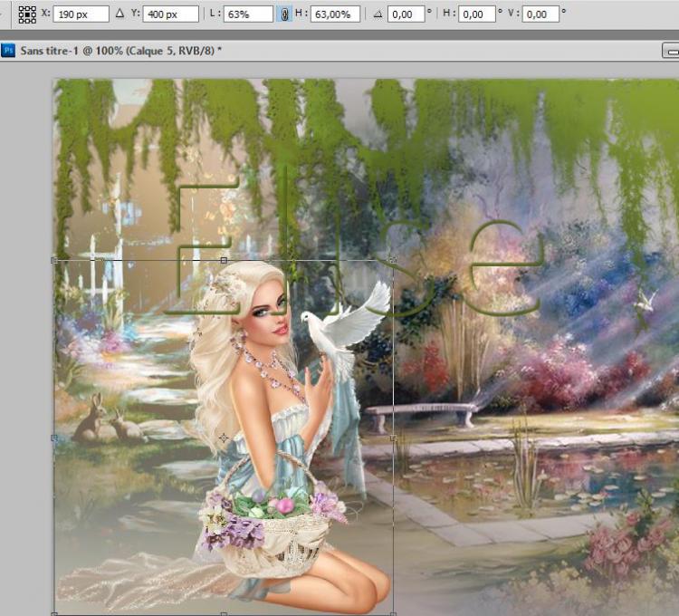Toggle the maintain aspect ratio chain link
The image size is (679, 616).
(x=283, y=14)
